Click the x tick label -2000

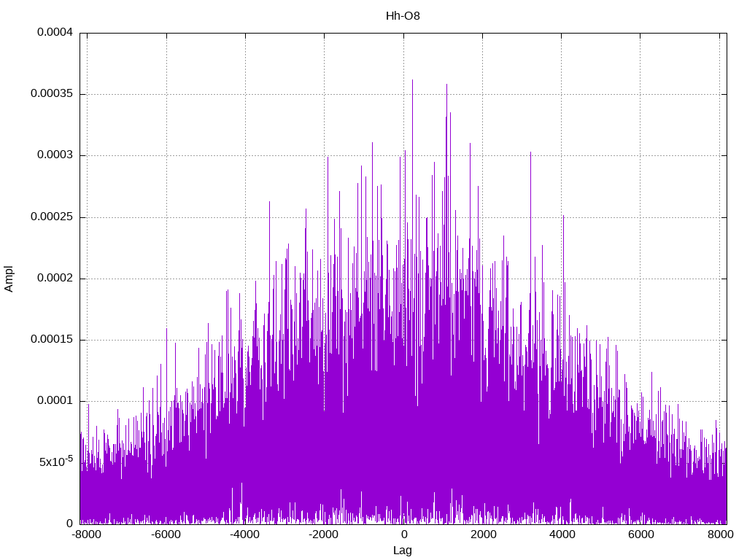323,534
